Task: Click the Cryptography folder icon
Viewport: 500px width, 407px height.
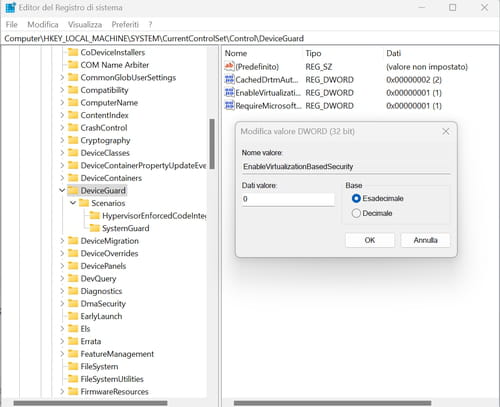Action: coord(73,140)
